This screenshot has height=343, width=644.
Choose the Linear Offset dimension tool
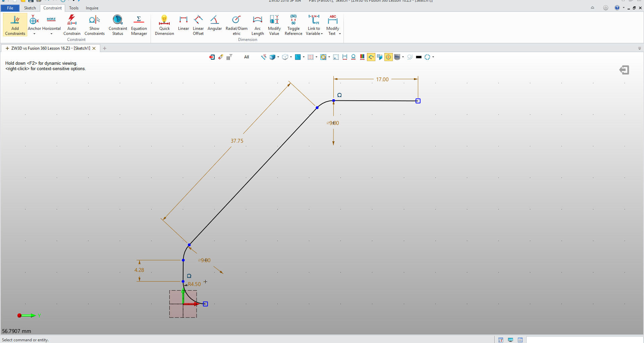coord(198,25)
